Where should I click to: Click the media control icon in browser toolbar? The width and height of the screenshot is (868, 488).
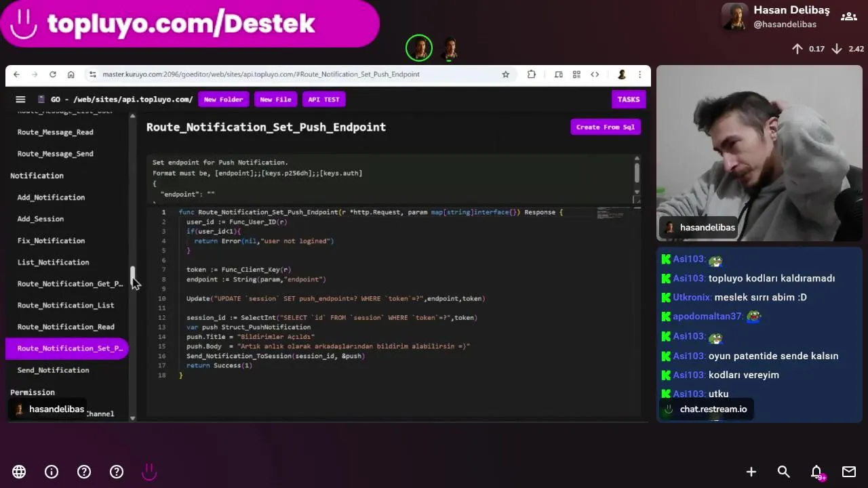click(x=558, y=75)
